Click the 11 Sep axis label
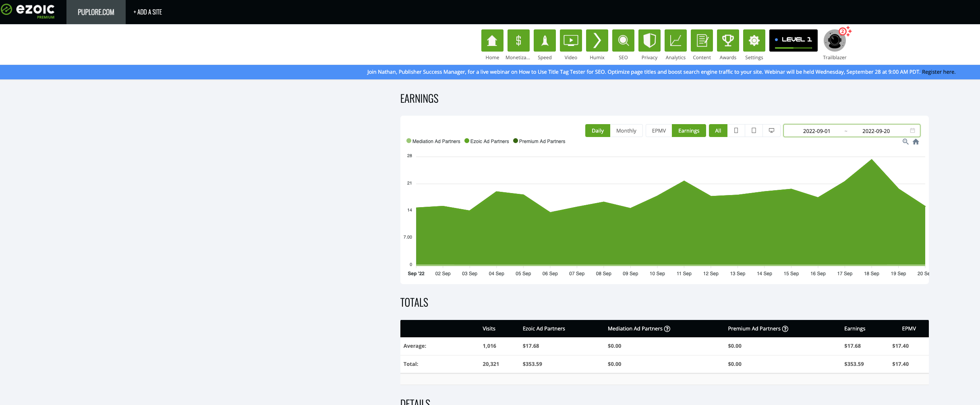This screenshot has width=980, height=405. click(x=684, y=274)
